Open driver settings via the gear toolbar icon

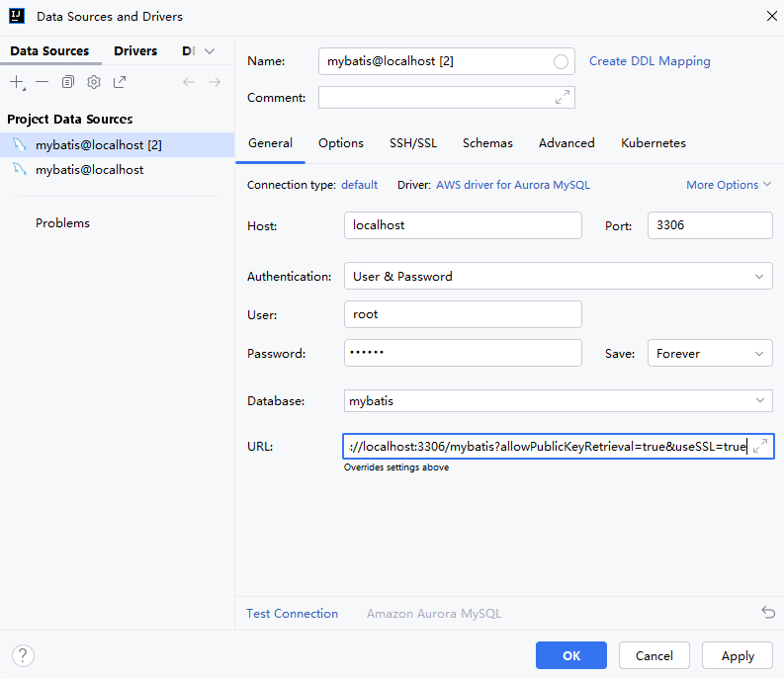point(94,82)
